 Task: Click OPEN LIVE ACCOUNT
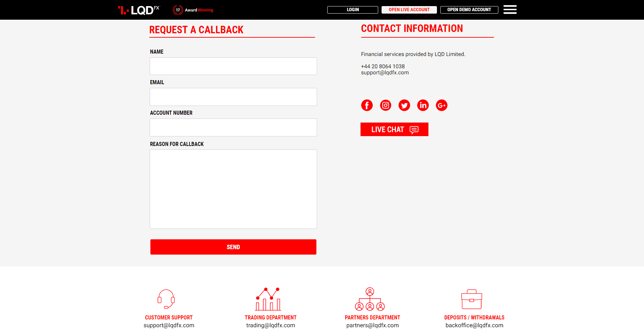[x=409, y=10]
